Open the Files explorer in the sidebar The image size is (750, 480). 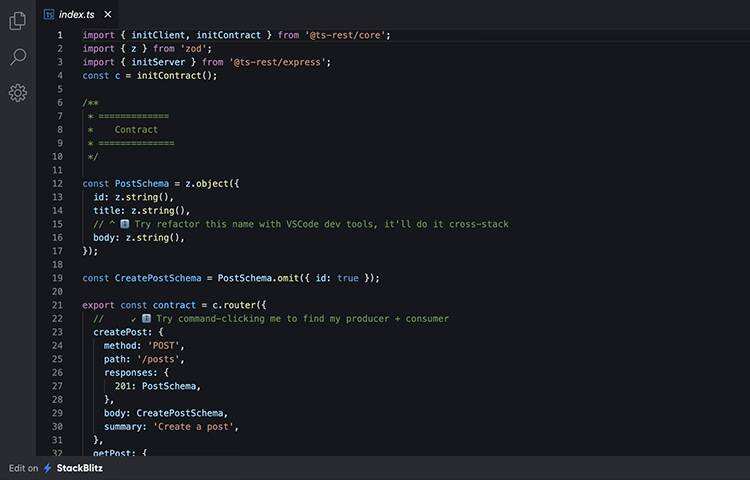coord(17,21)
